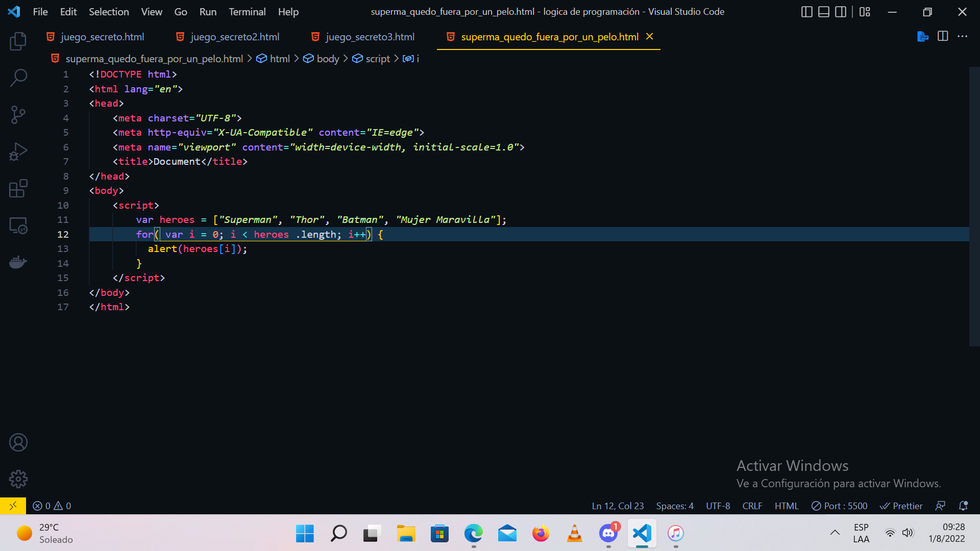Viewport: 980px width, 551px height.
Task: Expand the i variable breadcrumb
Action: pyautogui.click(x=411, y=59)
